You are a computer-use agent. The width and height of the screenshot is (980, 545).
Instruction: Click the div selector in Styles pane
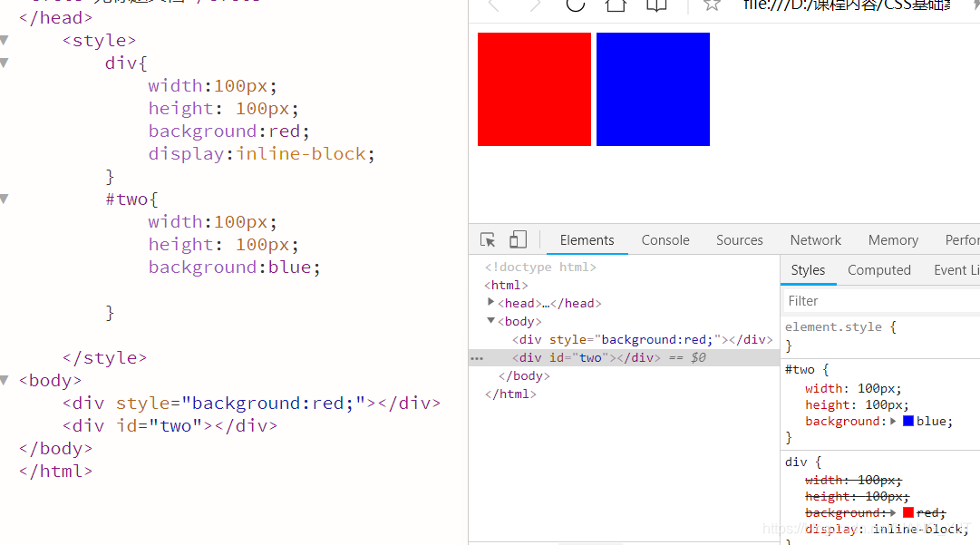tap(796, 462)
